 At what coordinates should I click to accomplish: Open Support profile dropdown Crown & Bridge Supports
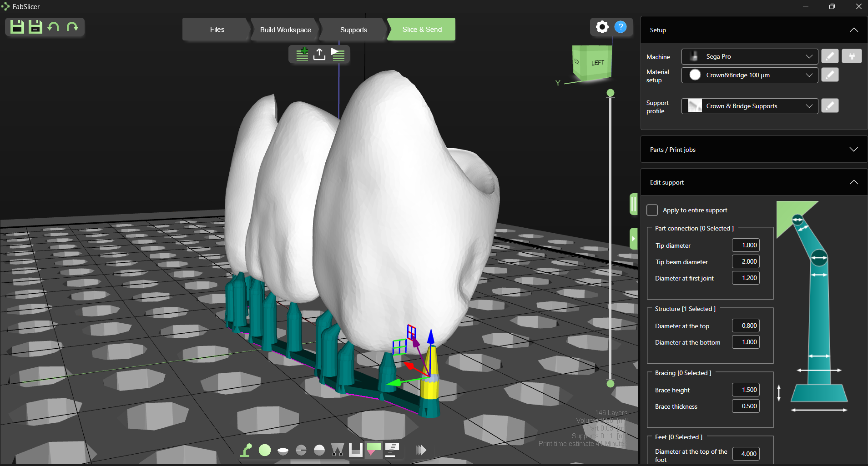(750, 106)
